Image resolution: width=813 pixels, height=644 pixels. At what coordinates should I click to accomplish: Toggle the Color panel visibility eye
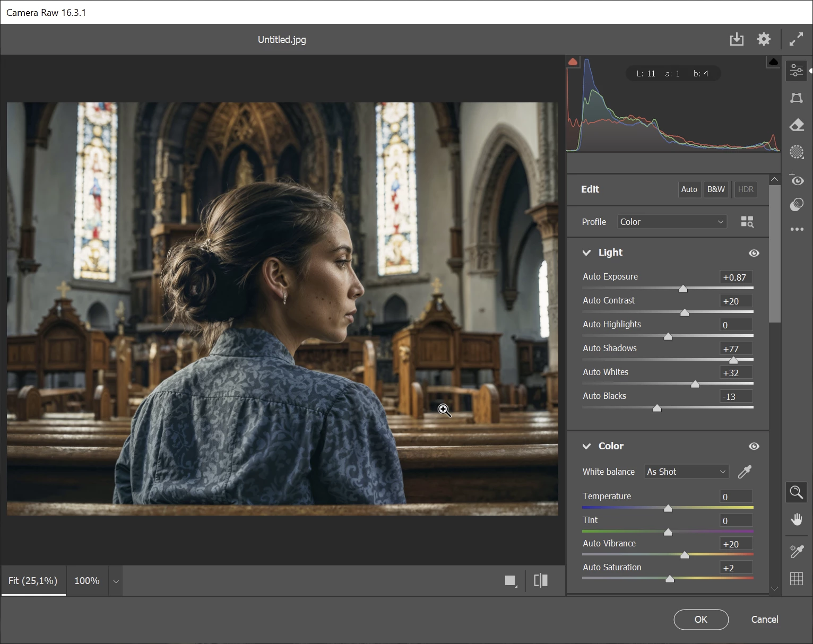point(754,447)
